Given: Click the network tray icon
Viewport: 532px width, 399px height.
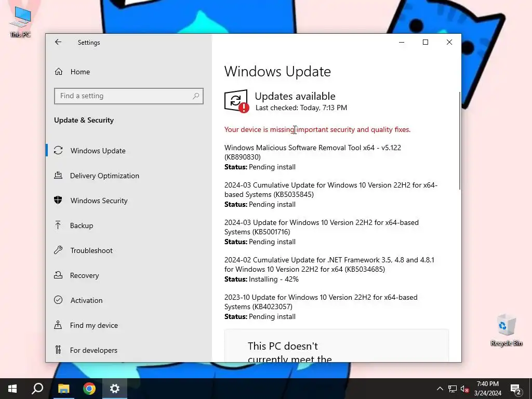Looking at the screenshot, I should pos(453,389).
